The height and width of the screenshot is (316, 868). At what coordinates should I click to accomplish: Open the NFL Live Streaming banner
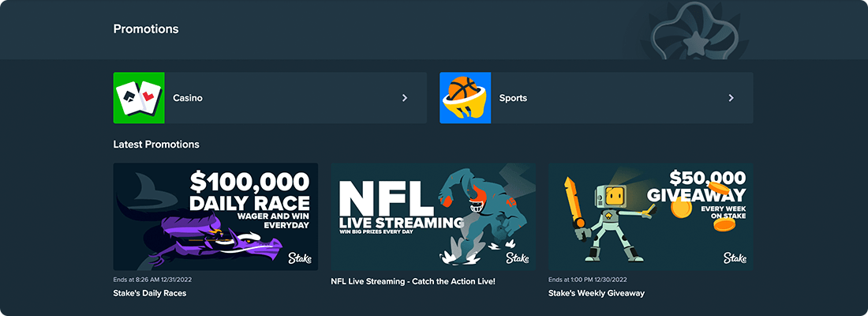pyautogui.click(x=433, y=216)
